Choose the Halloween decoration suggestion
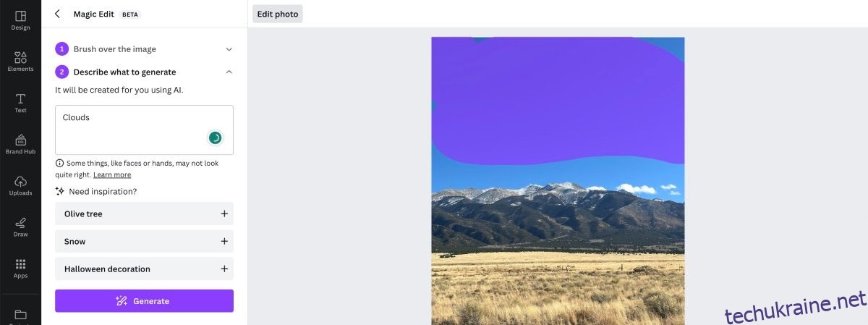Screen dimensions: 868x325 coord(144,269)
